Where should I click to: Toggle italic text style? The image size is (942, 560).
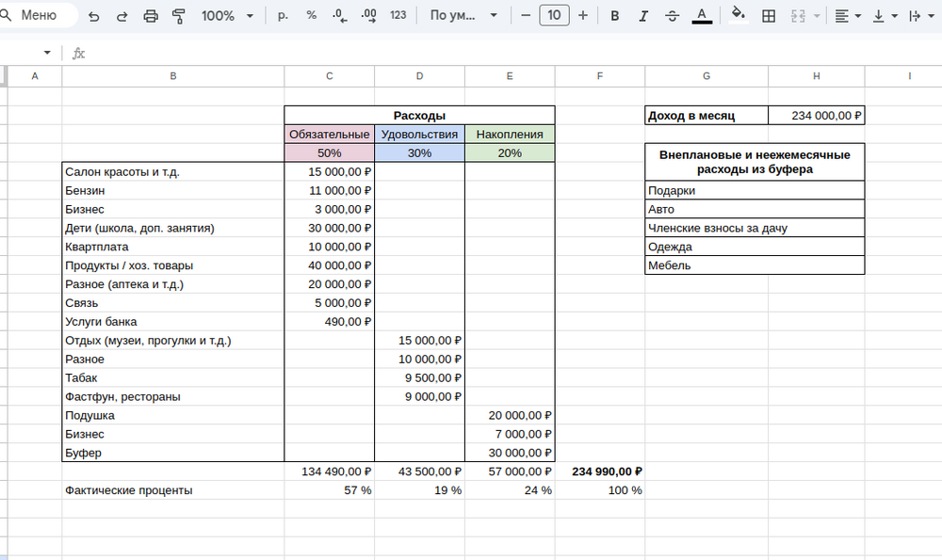[643, 16]
